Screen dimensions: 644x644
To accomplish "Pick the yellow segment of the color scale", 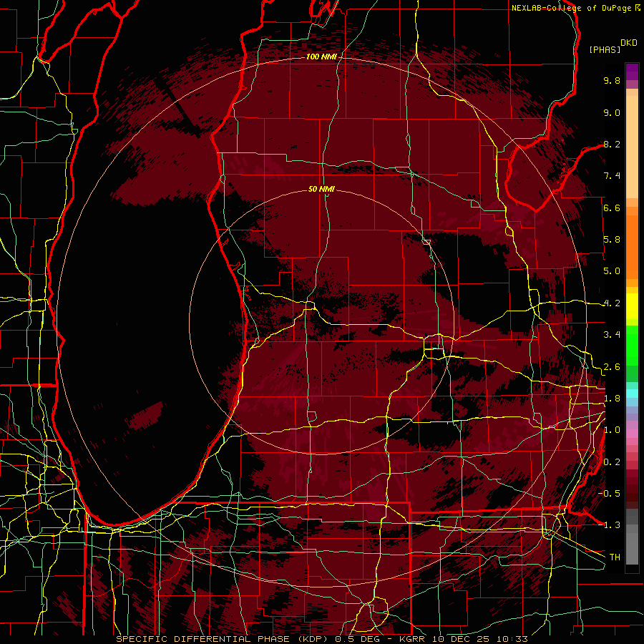I will pos(632,306).
